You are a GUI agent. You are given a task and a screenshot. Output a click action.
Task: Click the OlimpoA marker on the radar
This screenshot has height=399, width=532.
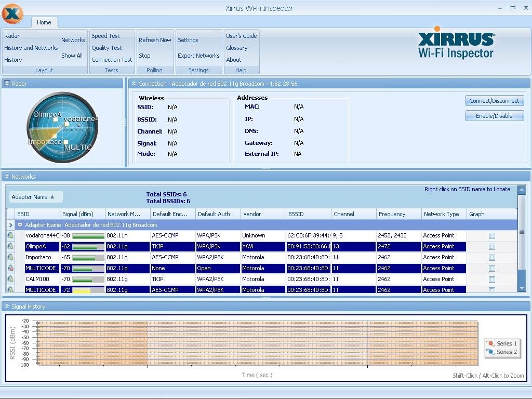click(56, 119)
